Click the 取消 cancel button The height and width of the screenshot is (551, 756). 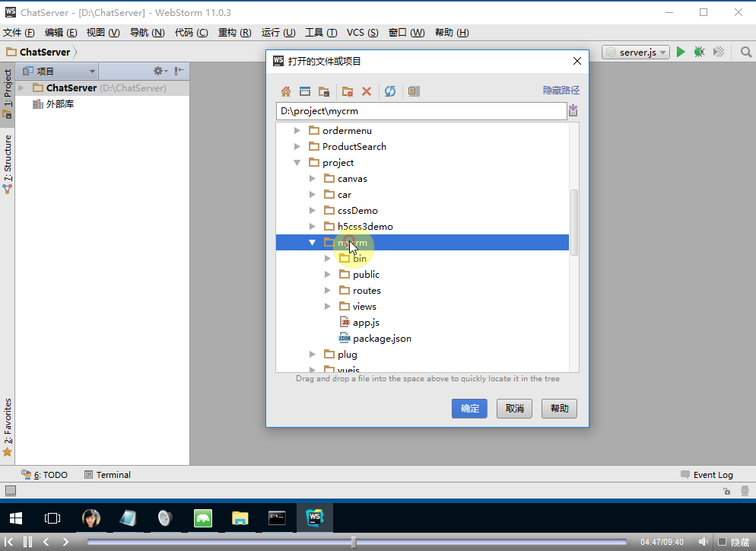(x=514, y=409)
